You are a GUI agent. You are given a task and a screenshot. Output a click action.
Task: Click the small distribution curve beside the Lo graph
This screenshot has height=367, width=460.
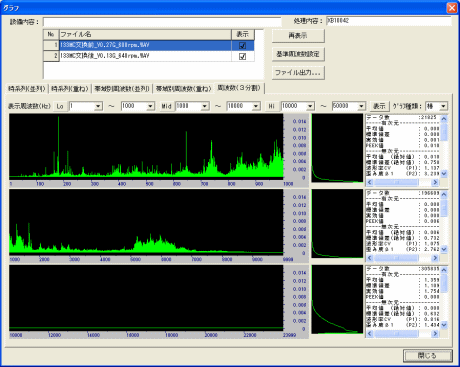pos(337,148)
